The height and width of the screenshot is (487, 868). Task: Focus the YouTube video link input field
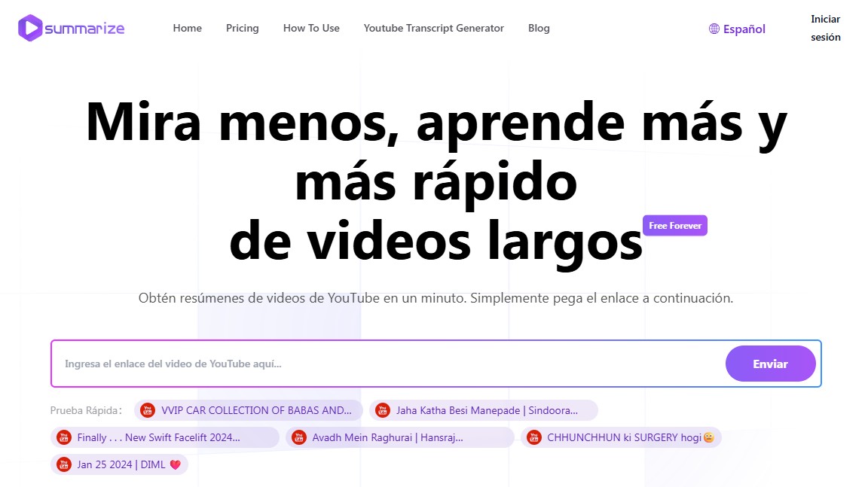(x=384, y=364)
